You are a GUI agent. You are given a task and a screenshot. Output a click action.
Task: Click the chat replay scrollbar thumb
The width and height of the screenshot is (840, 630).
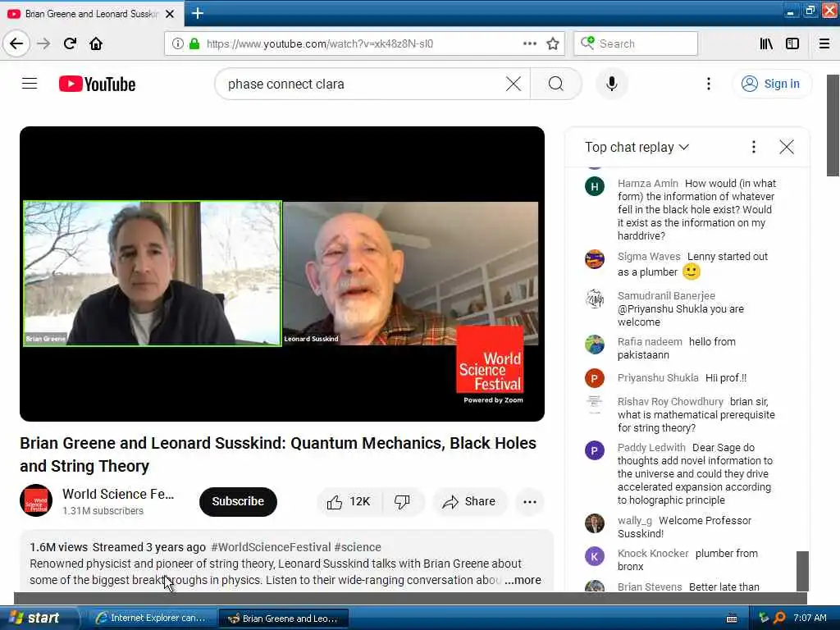(x=802, y=571)
